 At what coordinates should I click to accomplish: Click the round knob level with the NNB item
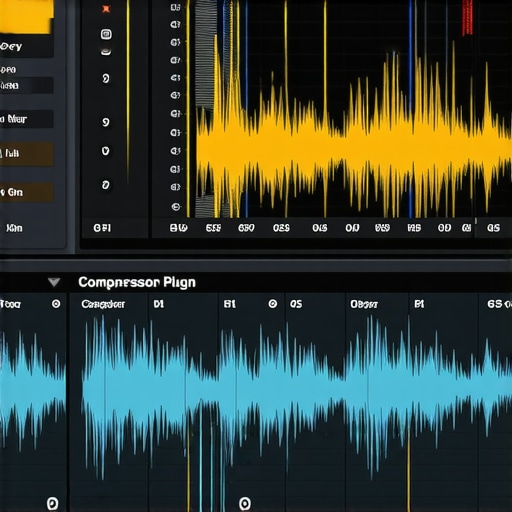coord(106,79)
